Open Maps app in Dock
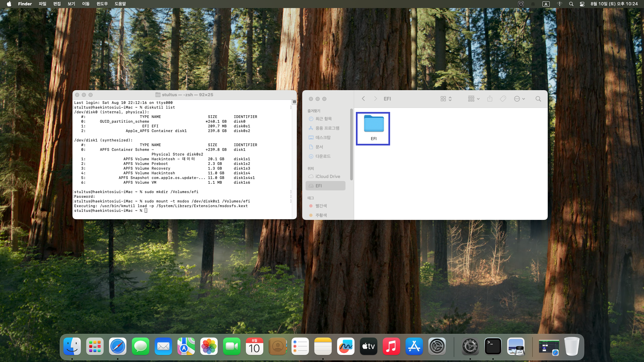The height and width of the screenshot is (362, 644). [186, 346]
